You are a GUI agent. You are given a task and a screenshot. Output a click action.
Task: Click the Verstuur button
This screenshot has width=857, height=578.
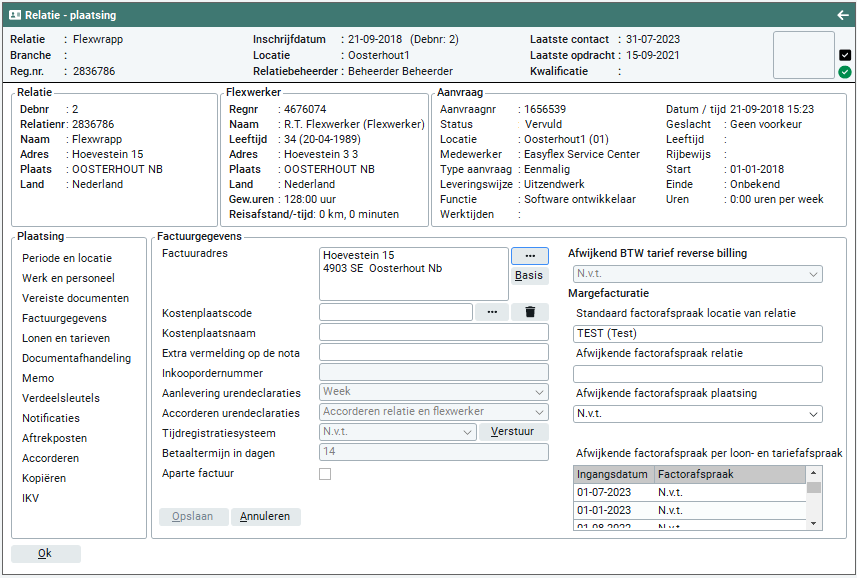(513, 432)
